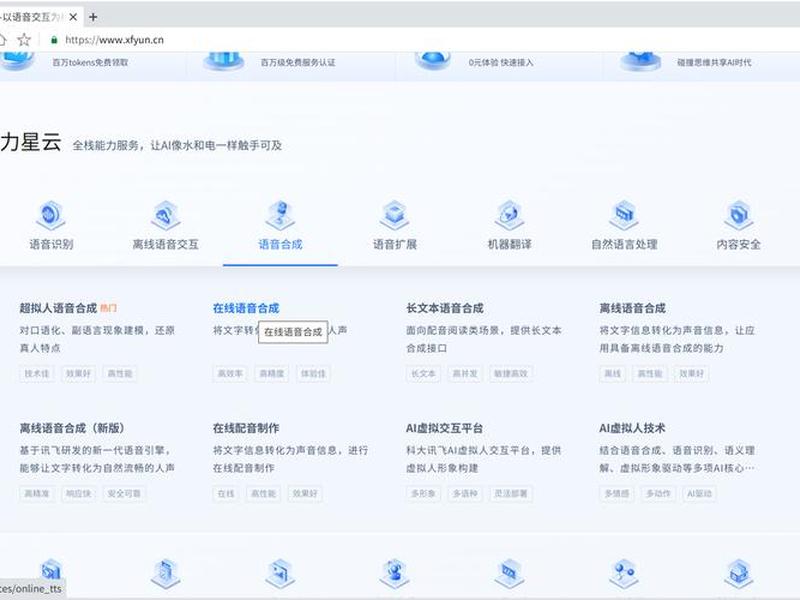Open the 离线语音合成（新版） service
The width and height of the screenshot is (800, 600).
point(72,428)
